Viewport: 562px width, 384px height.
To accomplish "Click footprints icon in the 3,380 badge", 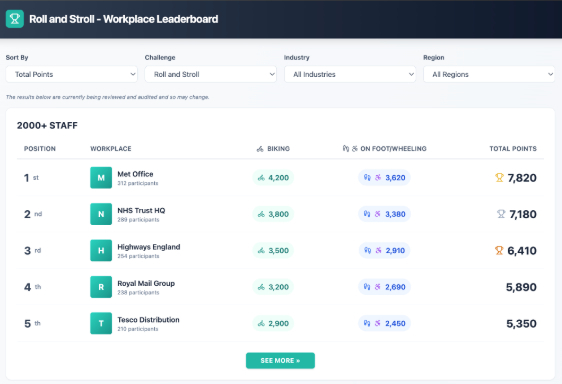I will 367,214.
